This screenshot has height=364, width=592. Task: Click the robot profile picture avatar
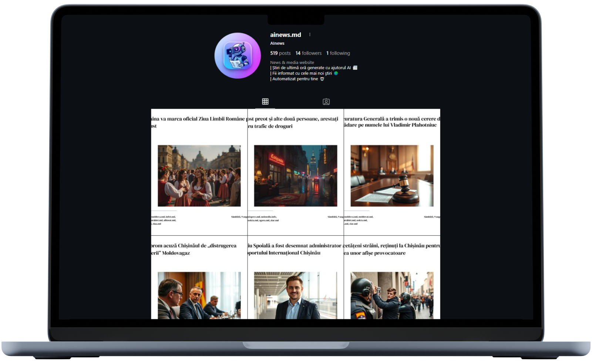tap(238, 56)
